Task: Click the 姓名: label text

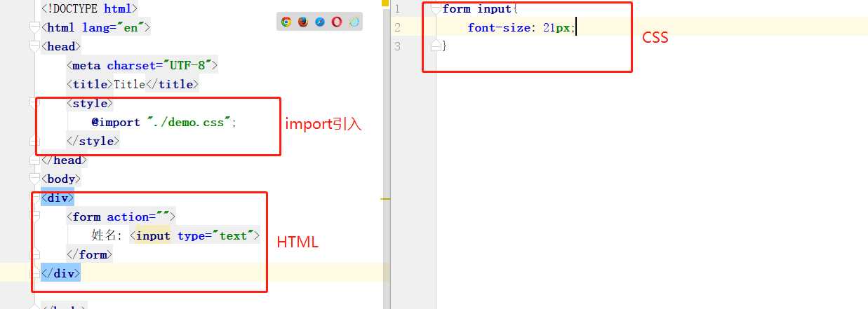Action: point(107,236)
